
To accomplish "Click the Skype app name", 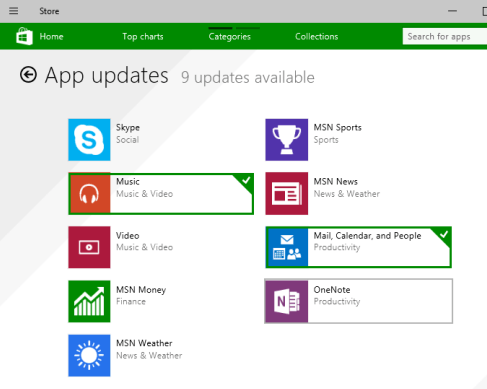I will pos(128,128).
